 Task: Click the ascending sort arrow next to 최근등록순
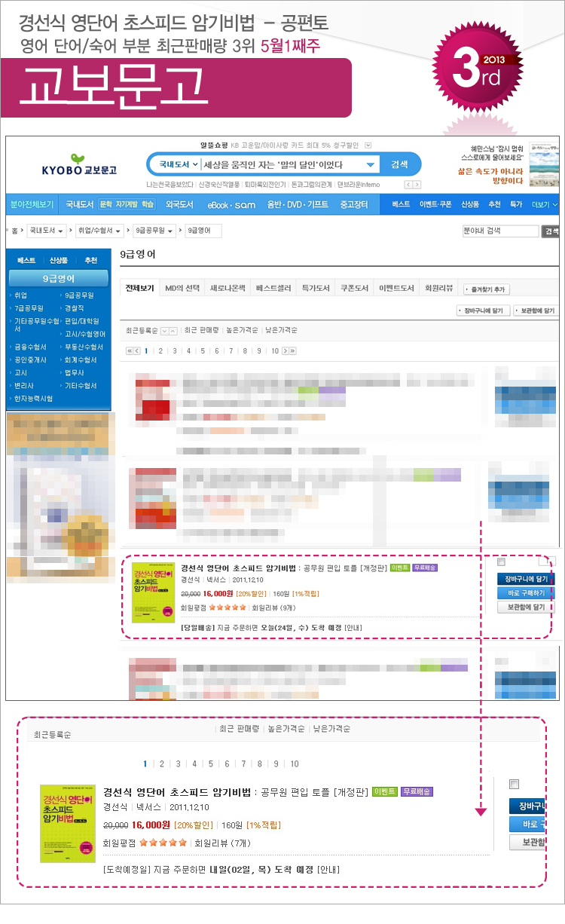click(x=173, y=331)
